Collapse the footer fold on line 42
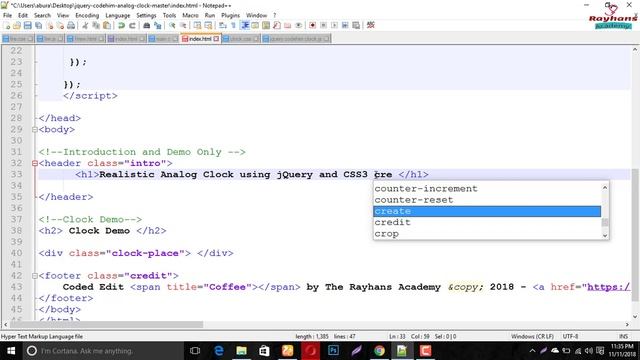Viewport: 640px width, 360px height. (x=35, y=276)
